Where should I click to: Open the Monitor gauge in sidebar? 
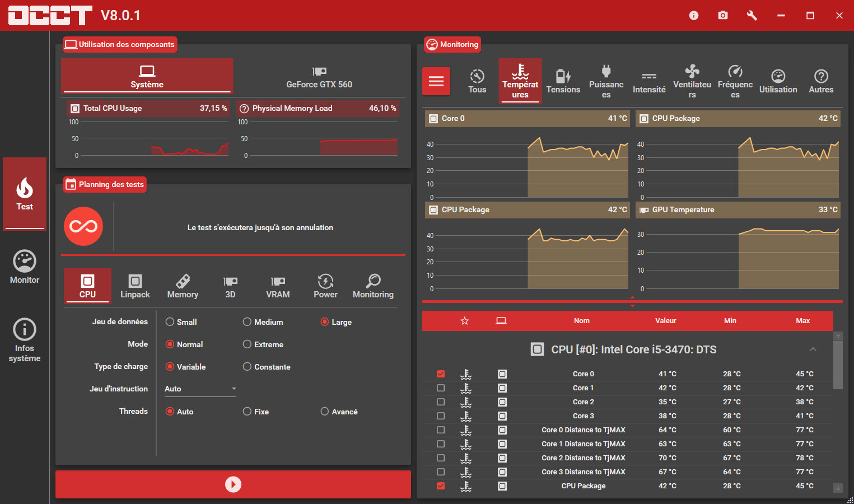(25, 267)
